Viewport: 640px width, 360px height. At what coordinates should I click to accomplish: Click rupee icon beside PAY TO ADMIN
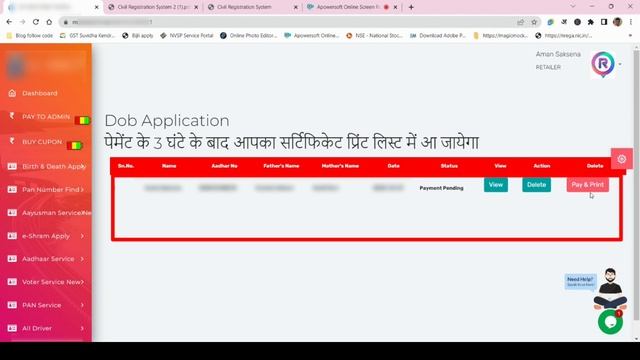click(12, 116)
